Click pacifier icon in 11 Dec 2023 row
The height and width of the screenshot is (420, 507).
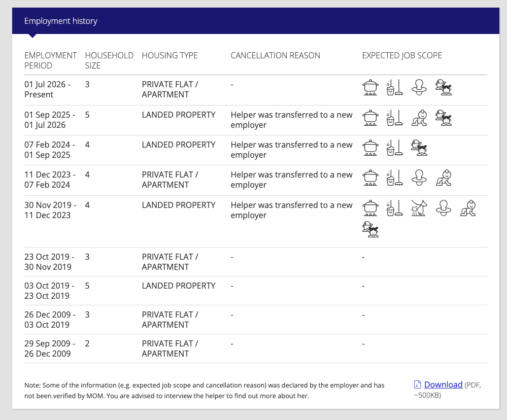(x=419, y=178)
